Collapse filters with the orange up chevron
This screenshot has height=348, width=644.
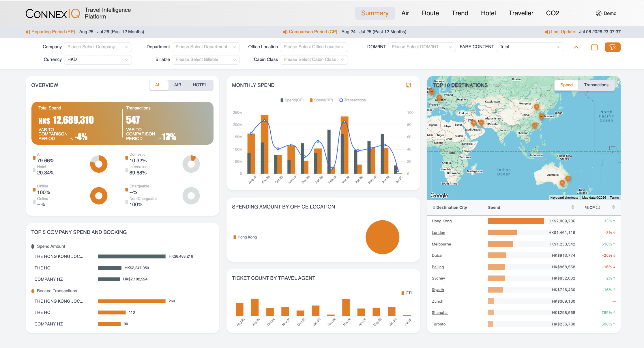(x=576, y=47)
